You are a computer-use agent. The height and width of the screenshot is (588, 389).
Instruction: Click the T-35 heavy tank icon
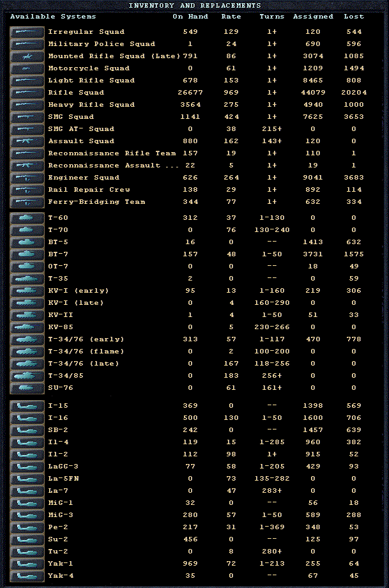click(x=27, y=279)
